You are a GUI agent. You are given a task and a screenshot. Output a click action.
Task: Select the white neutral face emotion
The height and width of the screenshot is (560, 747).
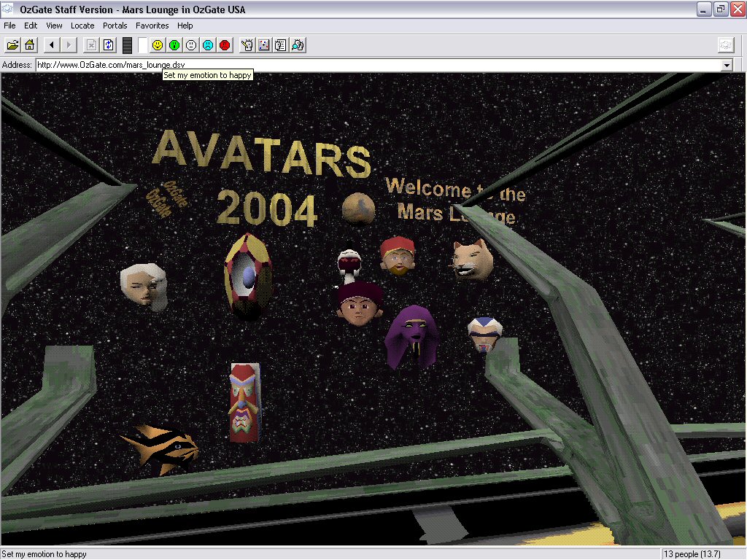click(191, 45)
